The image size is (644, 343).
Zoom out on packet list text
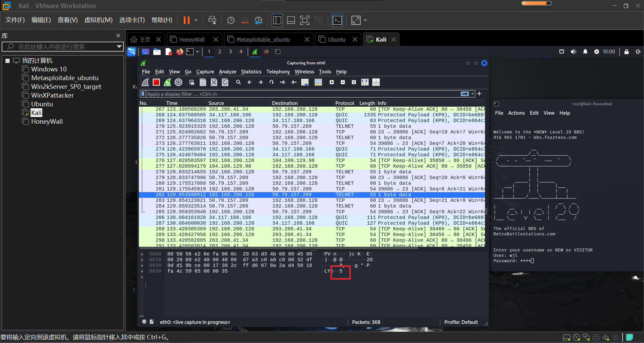pyautogui.click(x=343, y=82)
